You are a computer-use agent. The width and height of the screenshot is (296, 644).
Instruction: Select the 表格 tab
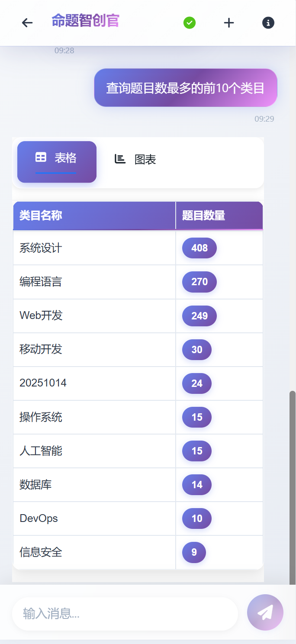[57, 162]
